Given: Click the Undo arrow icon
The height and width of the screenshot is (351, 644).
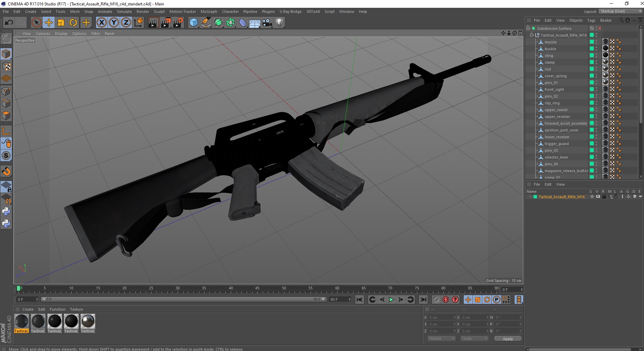Looking at the screenshot, I should [9, 23].
